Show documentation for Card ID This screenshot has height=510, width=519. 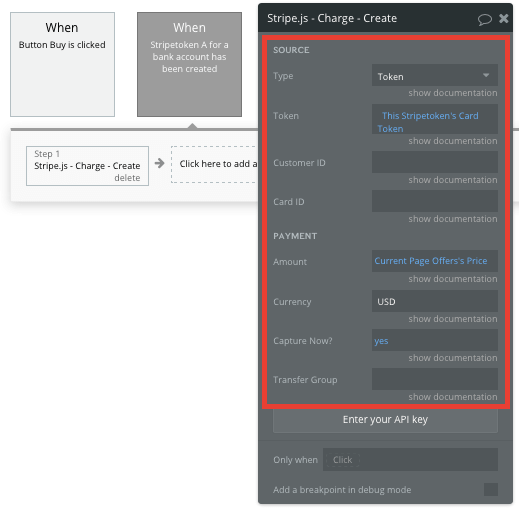[453, 219]
